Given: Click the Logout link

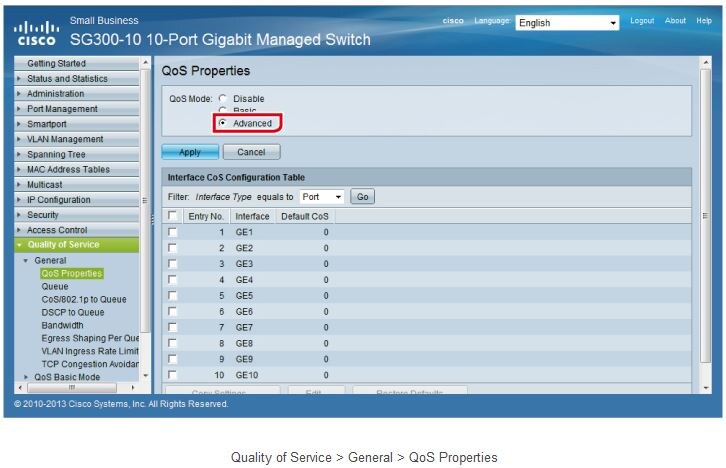Looking at the screenshot, I should pyautogui.click(x=642, y=21).
